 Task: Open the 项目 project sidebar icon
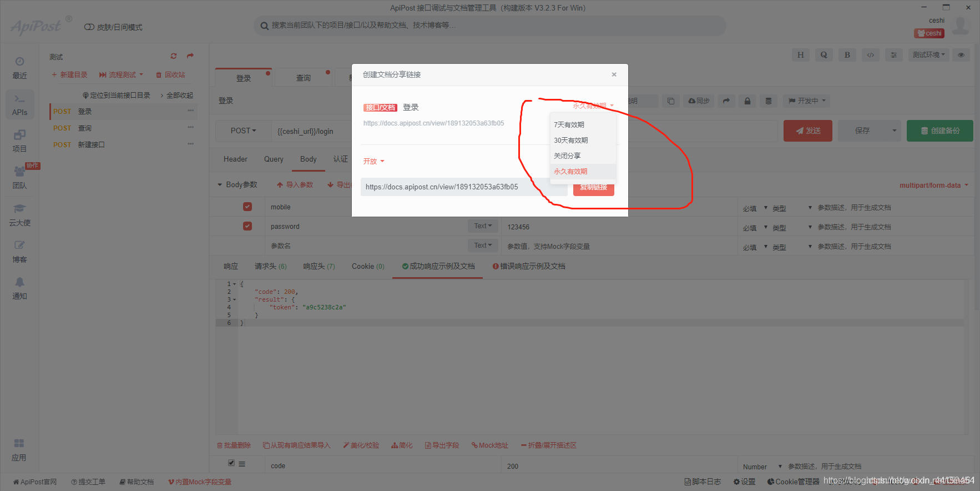[19, 141]
